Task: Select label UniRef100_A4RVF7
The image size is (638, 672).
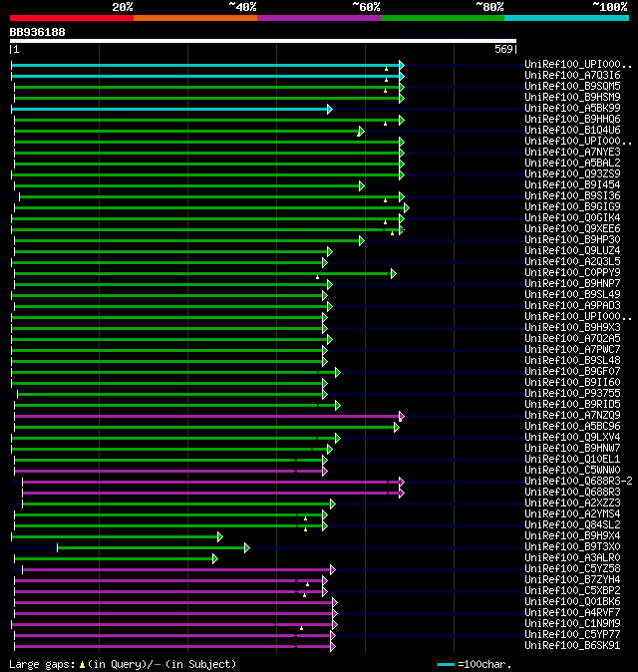Action: pyautogui.click(x=572, y=613)
